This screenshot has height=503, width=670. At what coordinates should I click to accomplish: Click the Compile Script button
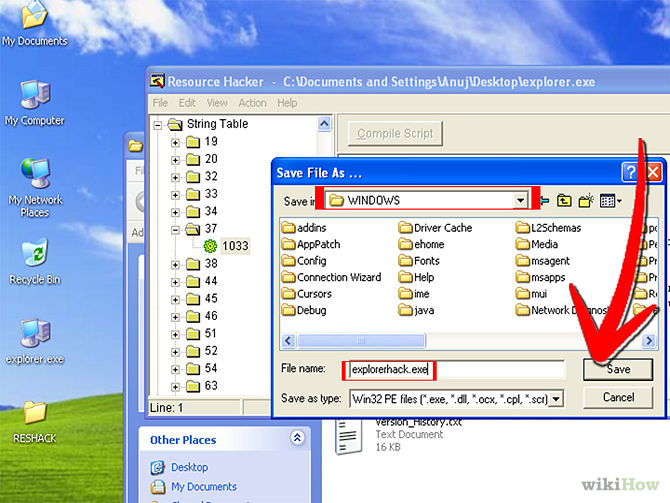pyautogui.click(x=395, y=134)
